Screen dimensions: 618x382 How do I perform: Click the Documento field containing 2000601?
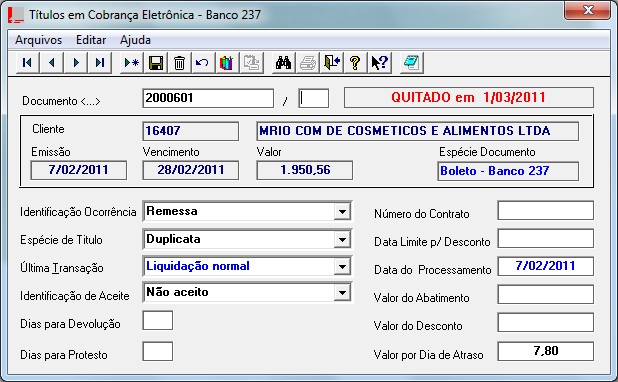pyautogui.click(x=208, y=98)
